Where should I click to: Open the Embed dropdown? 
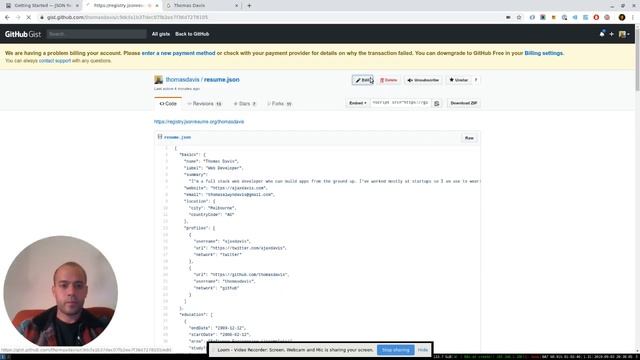pyautogui.click(x=358, y=103)
